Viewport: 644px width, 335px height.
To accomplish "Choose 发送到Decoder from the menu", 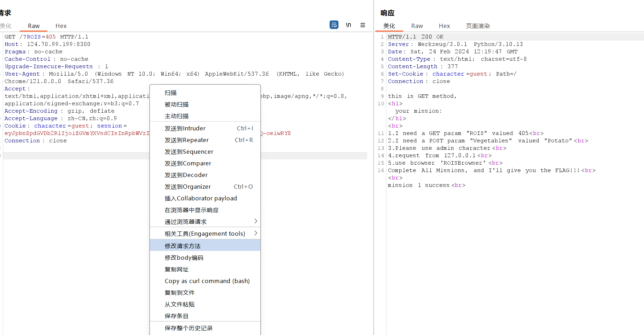I will click(x=186, y=175).
